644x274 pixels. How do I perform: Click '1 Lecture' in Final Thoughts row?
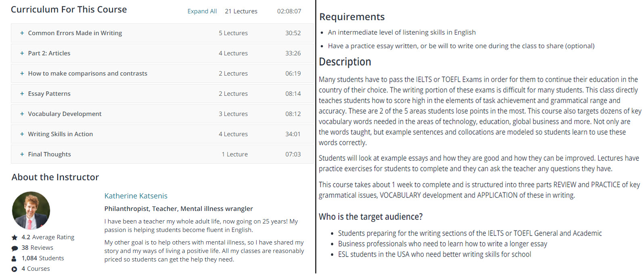(235, 154)
